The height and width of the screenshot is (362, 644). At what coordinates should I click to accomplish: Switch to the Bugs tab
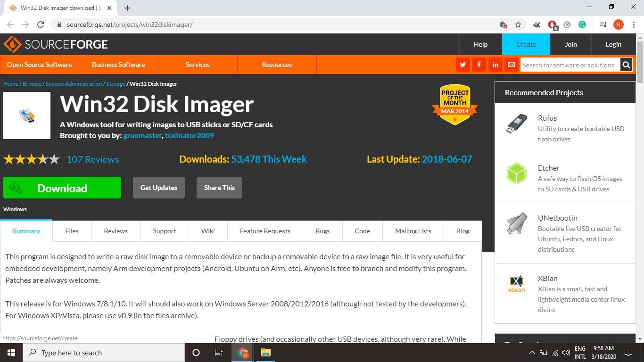point(322,231)
